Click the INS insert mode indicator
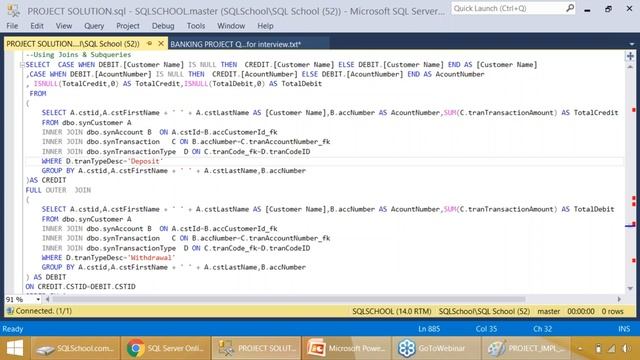The image size is (640, 360). tap(624, 329)
